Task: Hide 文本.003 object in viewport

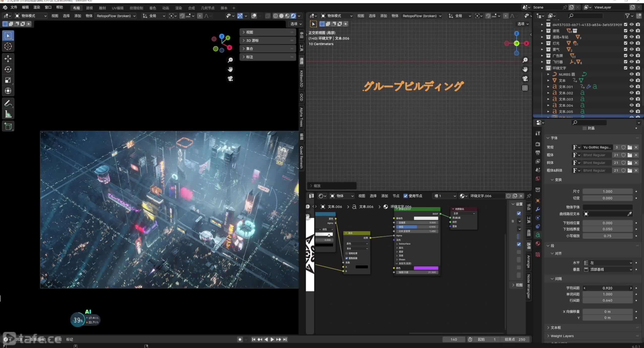Action: (x=632, y=99)
